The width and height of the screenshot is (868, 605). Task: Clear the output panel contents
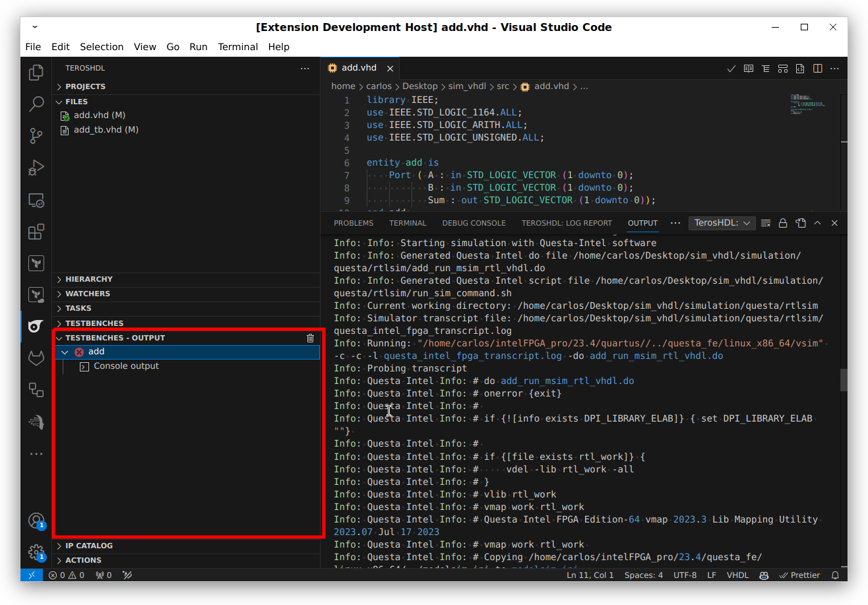coord(766,223)
